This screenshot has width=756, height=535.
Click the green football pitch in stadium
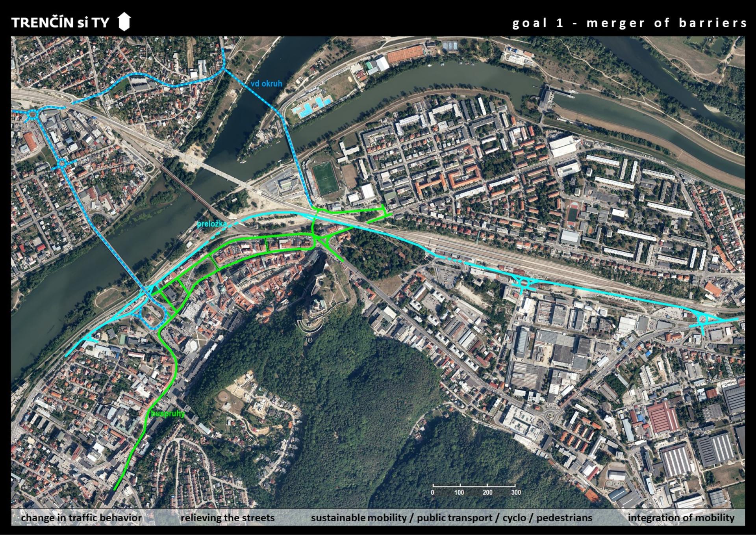(x=325, y=178)
